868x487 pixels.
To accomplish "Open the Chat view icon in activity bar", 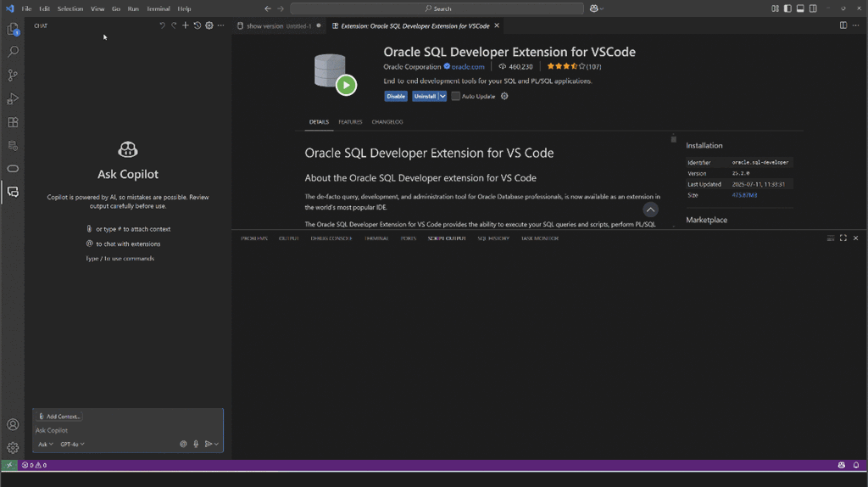I will pyautogui.click(x=13, y=192).
